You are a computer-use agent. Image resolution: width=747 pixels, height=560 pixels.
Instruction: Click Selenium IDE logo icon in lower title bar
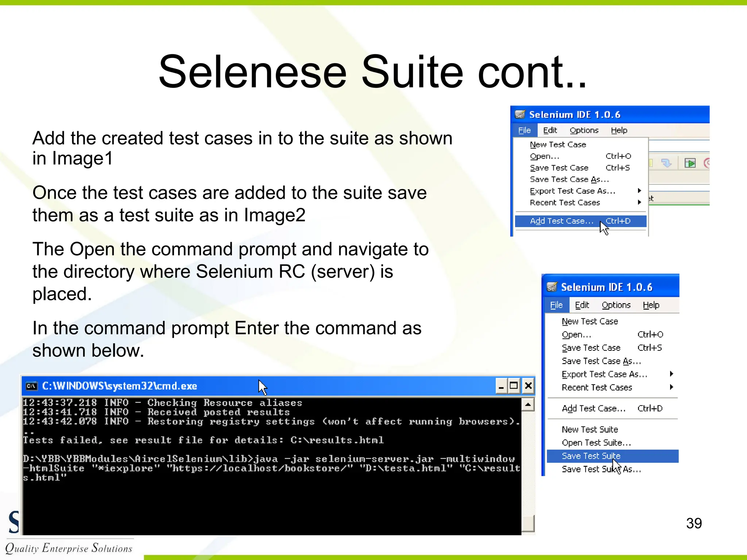pos(552,287)
